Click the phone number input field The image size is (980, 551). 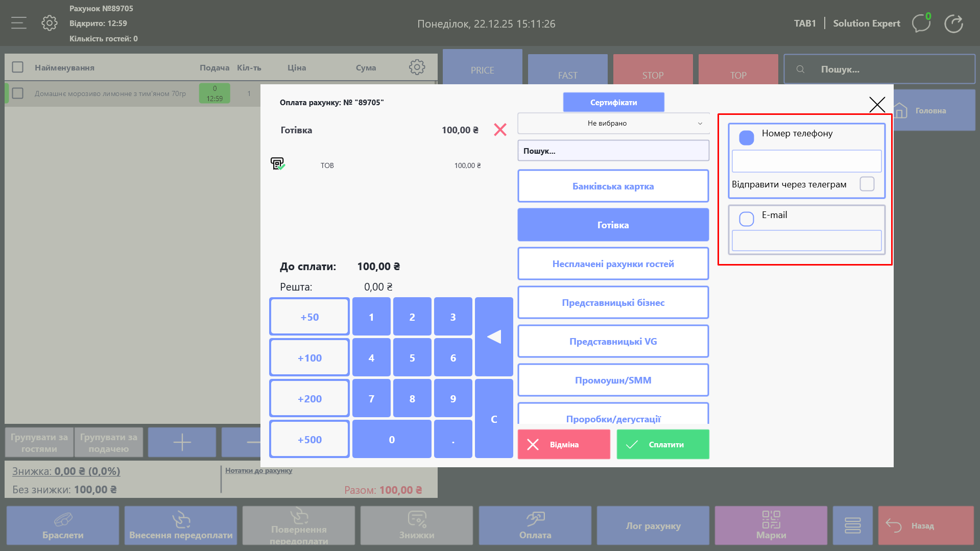pos(806,161)
